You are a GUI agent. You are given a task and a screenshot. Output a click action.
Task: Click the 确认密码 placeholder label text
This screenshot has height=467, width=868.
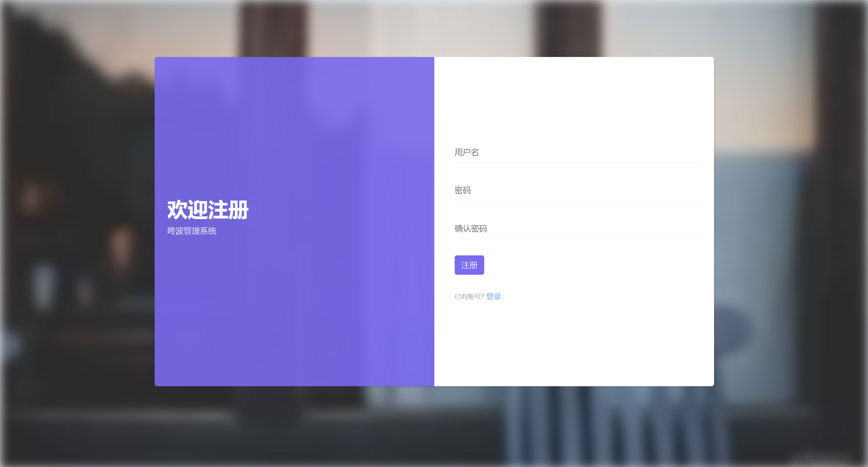pyautogui.click(x=471, y=229)
